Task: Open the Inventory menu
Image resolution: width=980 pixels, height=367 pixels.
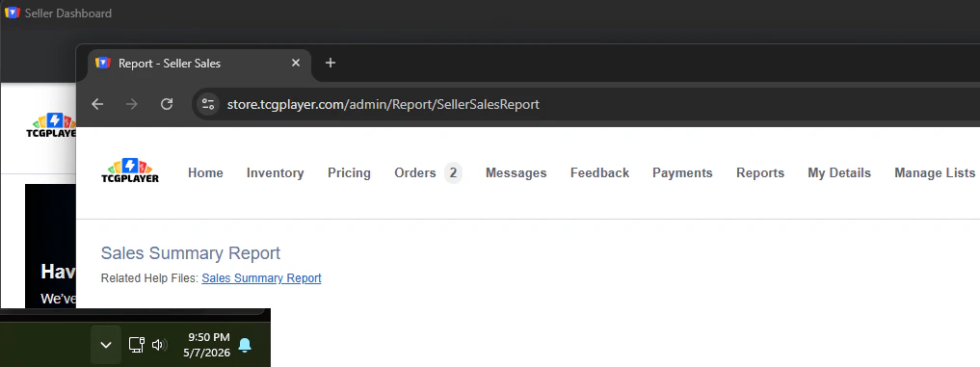Action: pyautogui.click(x=275, y=173)
